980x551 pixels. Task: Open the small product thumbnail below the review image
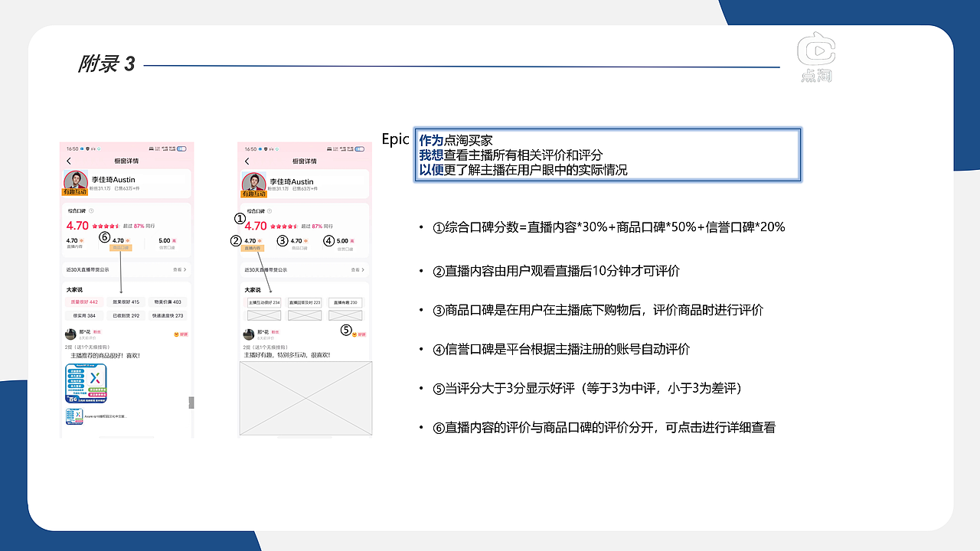74,416
